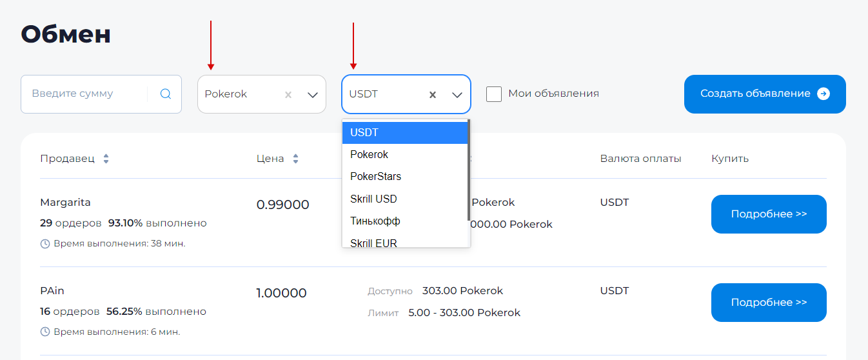Click the price 1.00000
Screen dimensions: 868x360
[281, 294]
